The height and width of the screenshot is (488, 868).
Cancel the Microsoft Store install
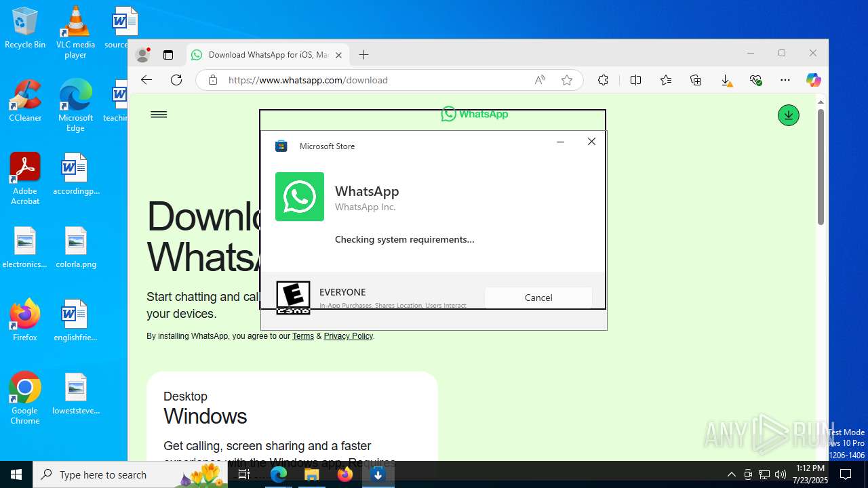pyautogui.click(x=538, y=298)
